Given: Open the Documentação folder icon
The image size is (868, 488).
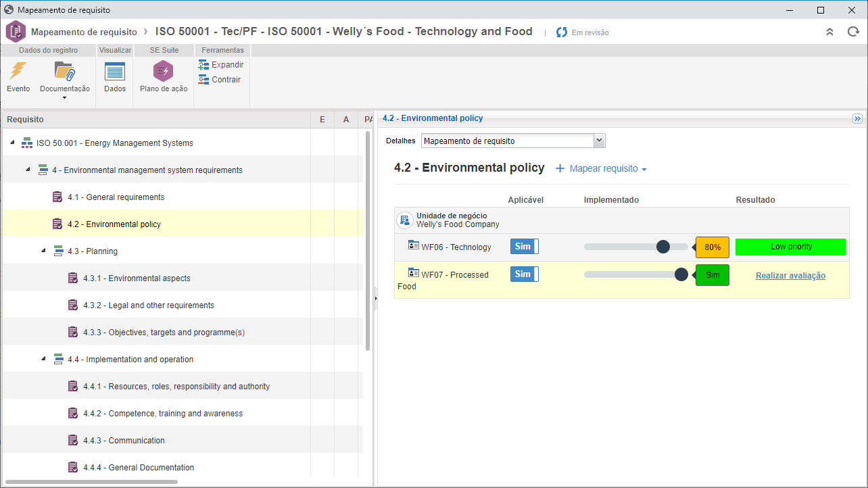Looking at the screenshot, I should [x=64, y=70].
